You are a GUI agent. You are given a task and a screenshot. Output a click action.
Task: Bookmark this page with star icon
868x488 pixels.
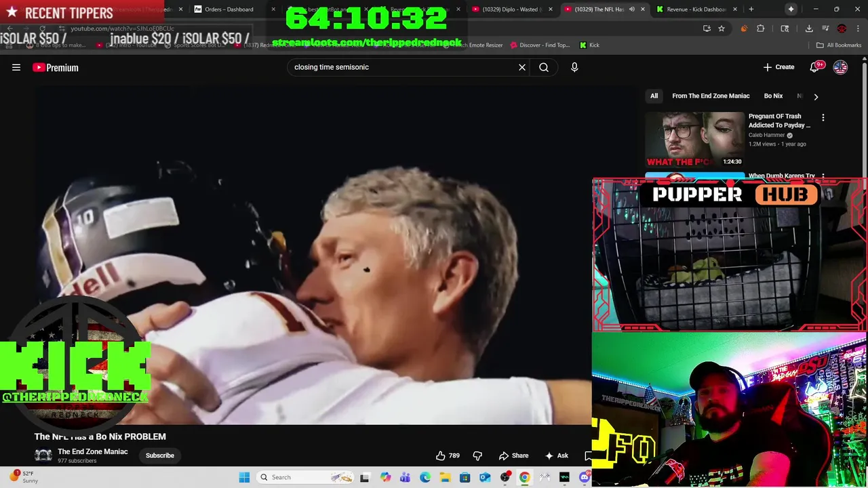[x=722, y=28]
